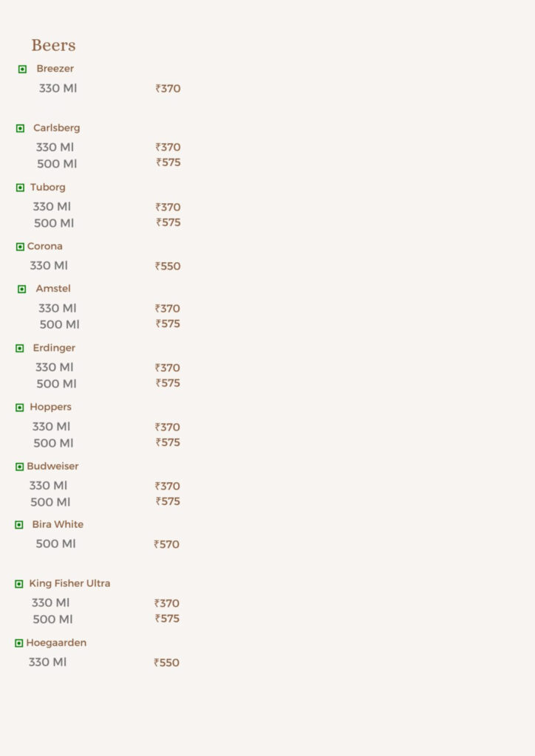Click the ₹570 price for Bira White

tap(167, 545)
